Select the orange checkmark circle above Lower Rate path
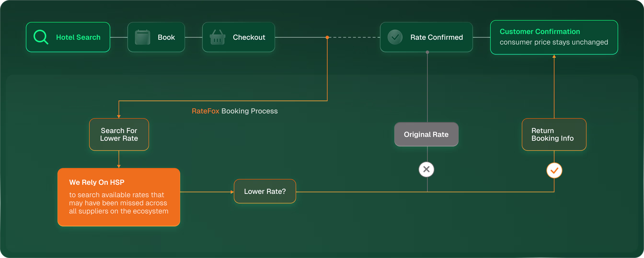644x258 pixels. pyautogui.click(x=554, y=170)
